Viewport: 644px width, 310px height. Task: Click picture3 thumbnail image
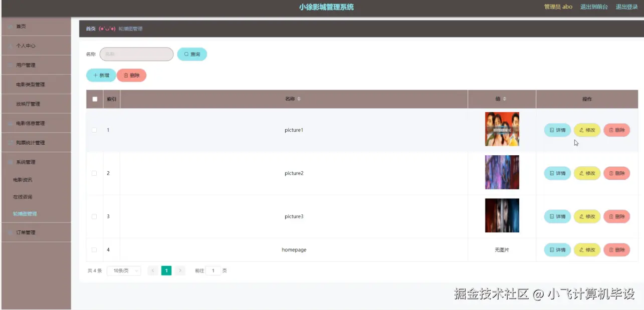[502, 215]
